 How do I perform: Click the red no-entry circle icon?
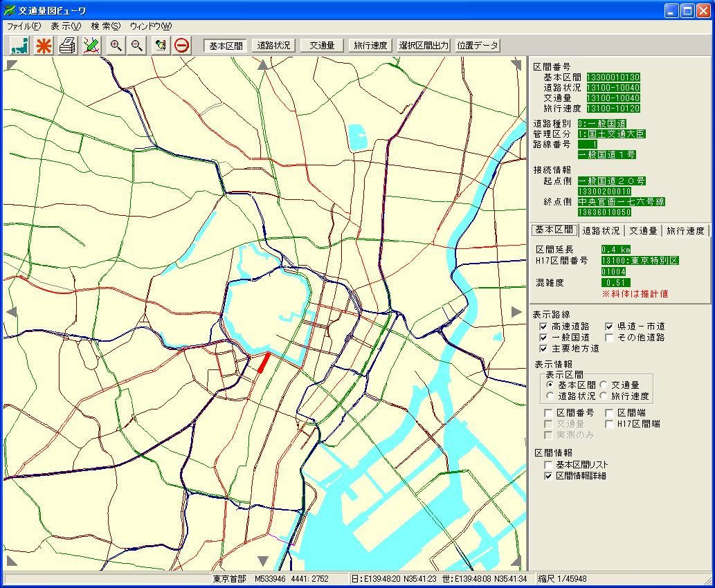182,46
